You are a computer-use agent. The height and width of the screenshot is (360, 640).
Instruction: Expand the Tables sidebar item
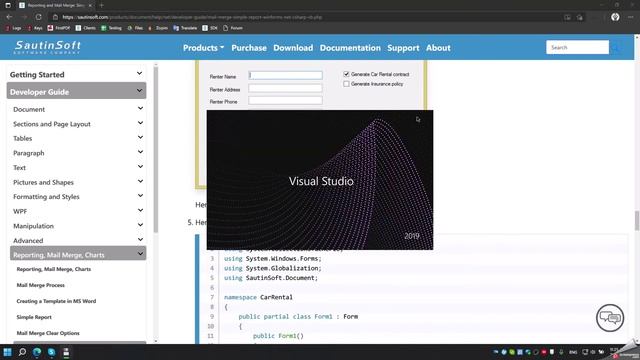pos(140,137)
